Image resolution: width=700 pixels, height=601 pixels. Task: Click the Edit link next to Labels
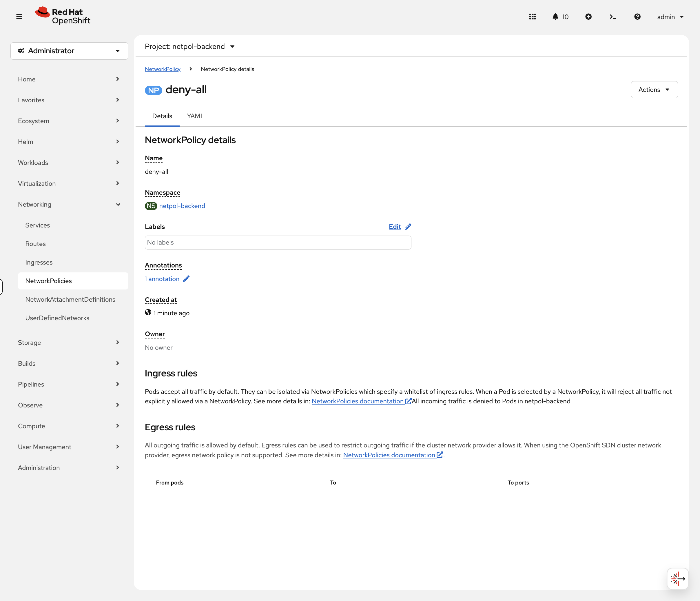click(395, 226)
